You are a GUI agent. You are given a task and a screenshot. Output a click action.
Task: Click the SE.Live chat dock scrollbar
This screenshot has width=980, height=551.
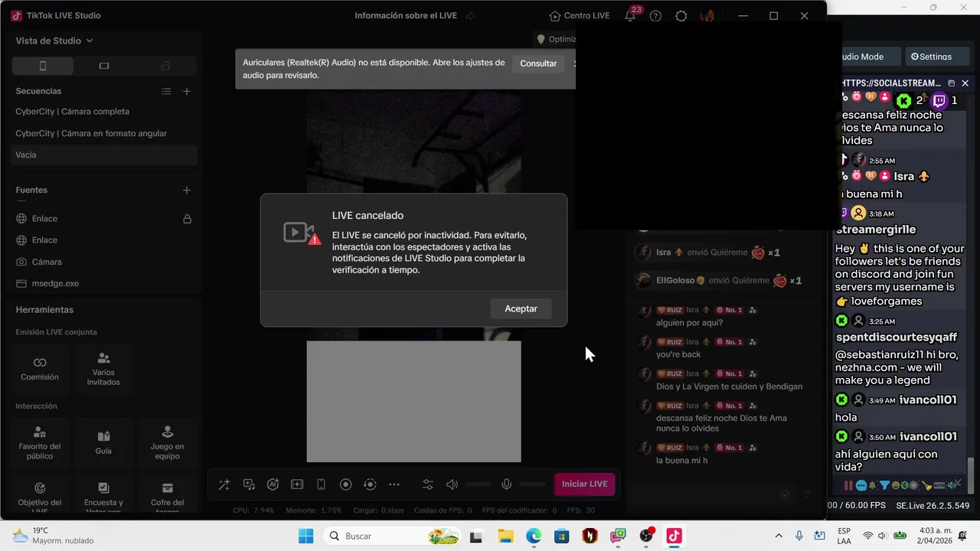click(972, 474)
